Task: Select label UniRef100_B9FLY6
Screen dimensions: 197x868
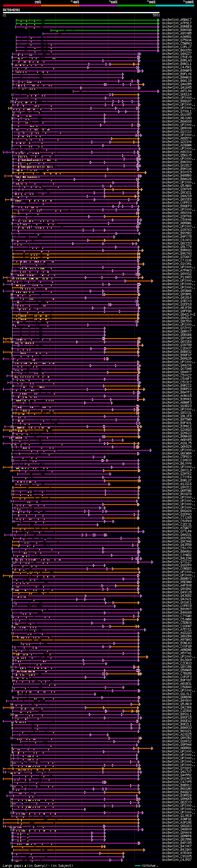Action: click(x=177, y=74)
